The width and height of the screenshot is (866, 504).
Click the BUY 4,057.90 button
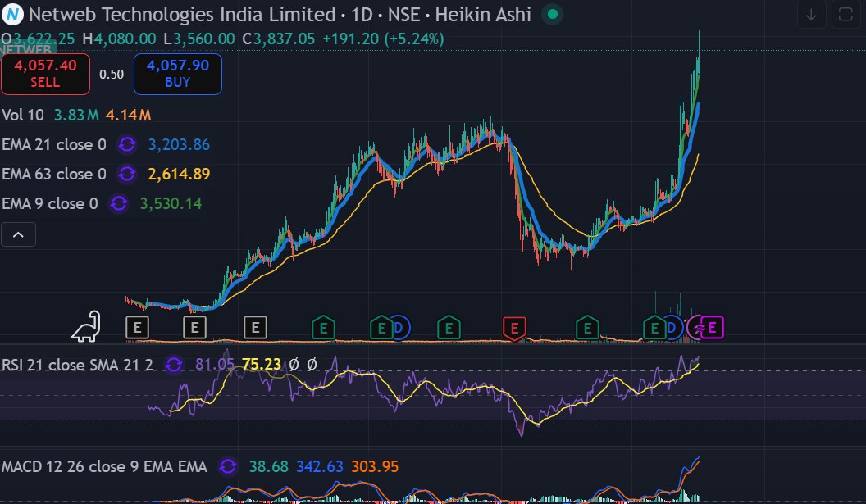(178, 74)
